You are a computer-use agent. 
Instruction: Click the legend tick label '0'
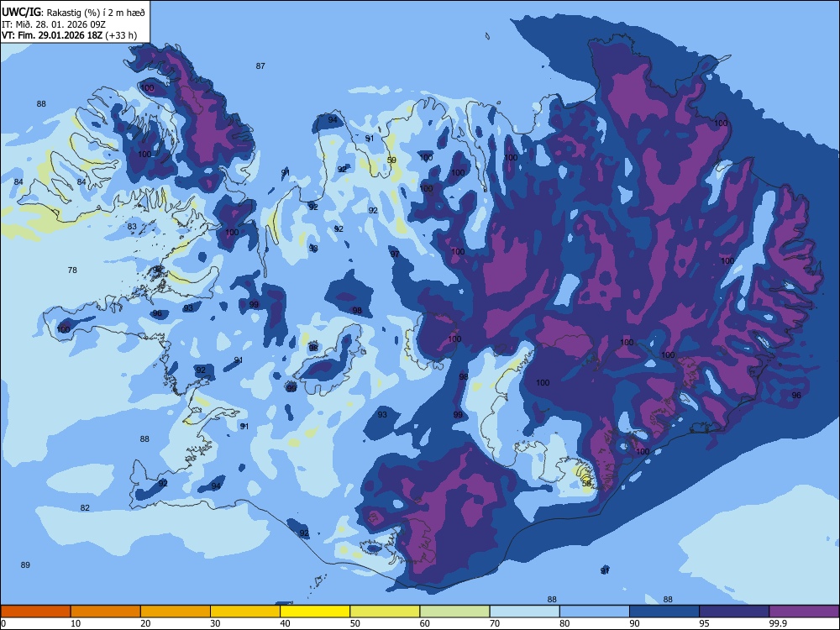point(3,623)
